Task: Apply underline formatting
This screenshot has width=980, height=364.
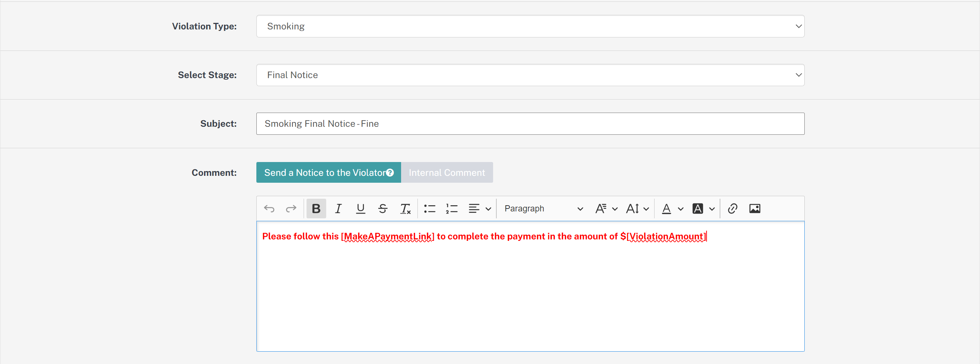Action: tap(360, 209)
